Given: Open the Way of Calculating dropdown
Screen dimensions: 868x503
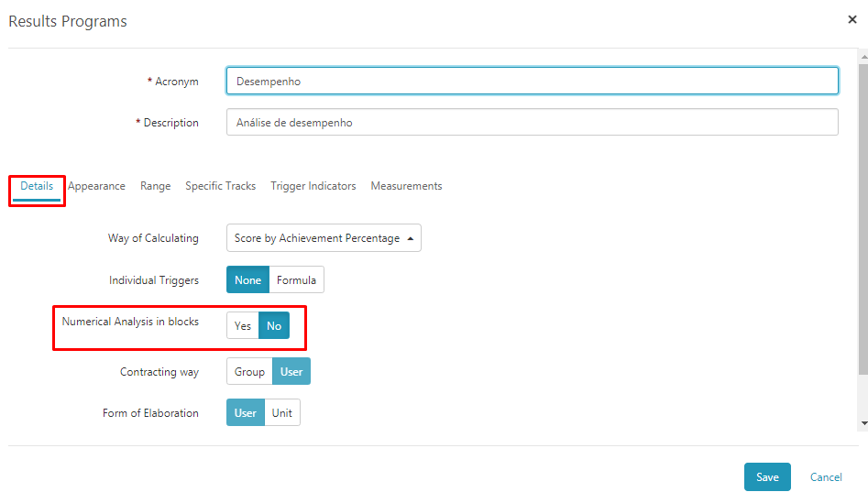Looking at the screenshot, I should pos(324,238).
